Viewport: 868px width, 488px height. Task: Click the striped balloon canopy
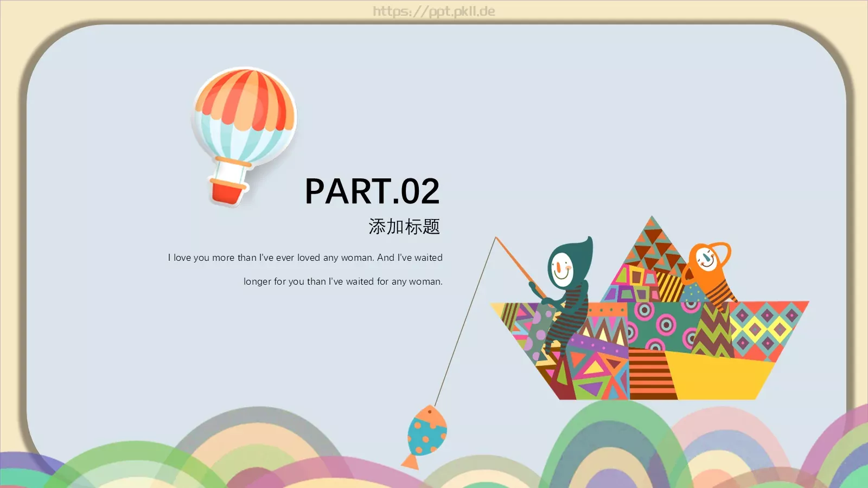[x=244, y=108]
